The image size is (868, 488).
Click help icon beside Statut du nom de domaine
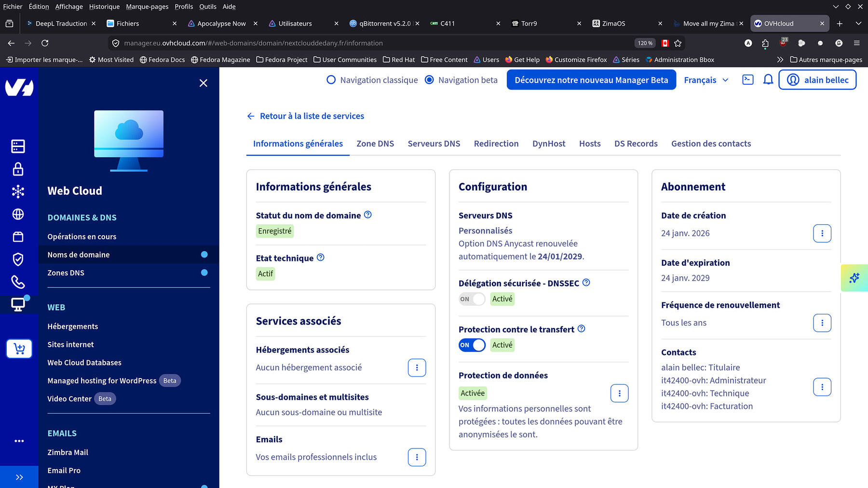point(368,215)
